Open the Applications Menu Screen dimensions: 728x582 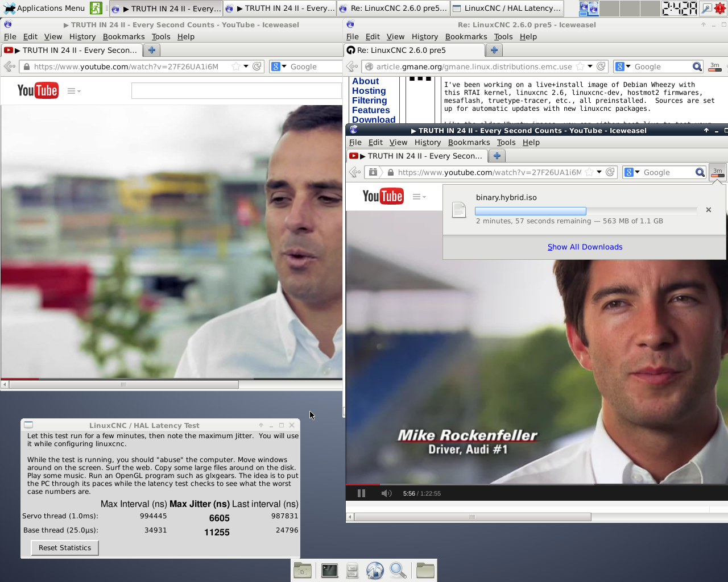tap(44, 8)
